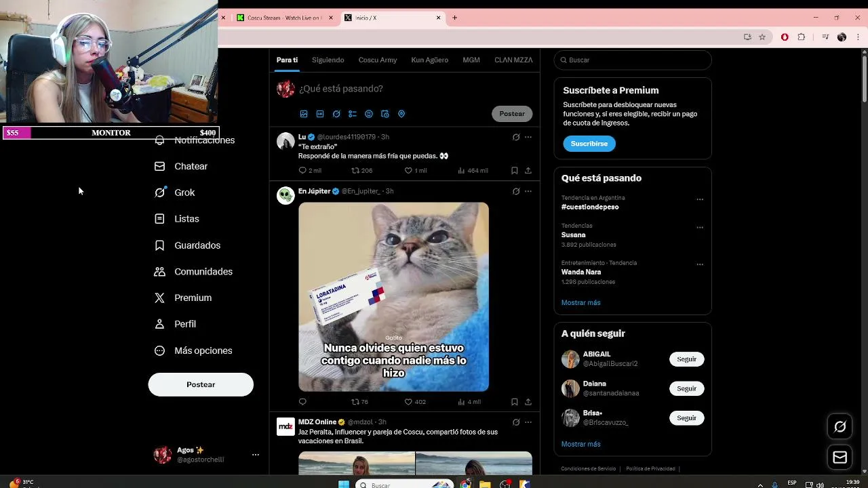This screenshot has width=868, height=488.
Task: Click the Buscar search box on X
Action: click(633, 60)
